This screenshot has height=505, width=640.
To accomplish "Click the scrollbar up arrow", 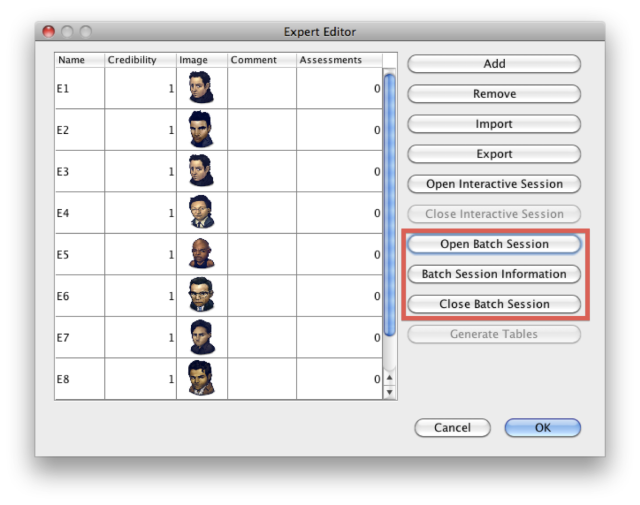I will (390, 378).
